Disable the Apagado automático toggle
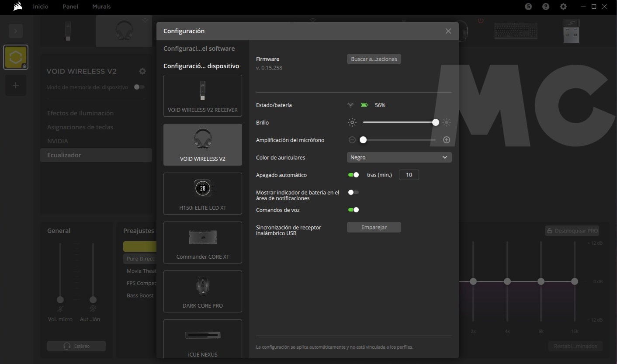This screenshot has width=617, height=364. click(x=353, y=175)
